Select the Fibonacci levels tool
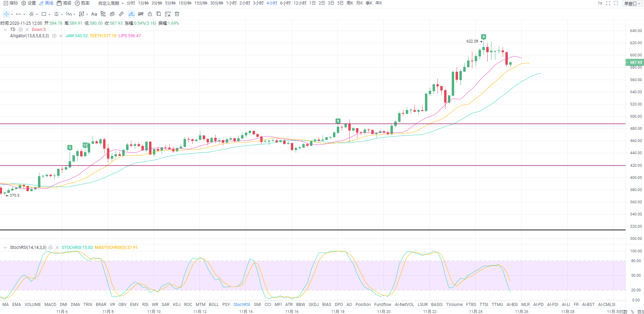 (56, 14)
